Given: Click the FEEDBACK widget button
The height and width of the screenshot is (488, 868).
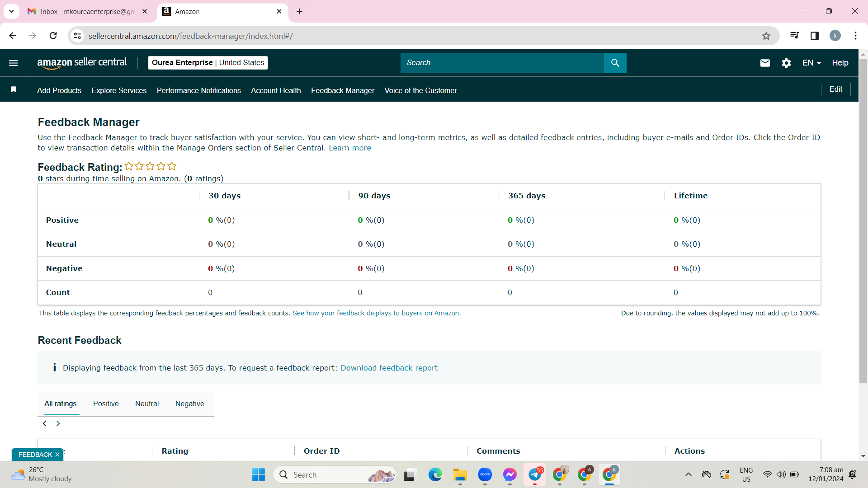Looking at the screenshot, I should point(35,455).
